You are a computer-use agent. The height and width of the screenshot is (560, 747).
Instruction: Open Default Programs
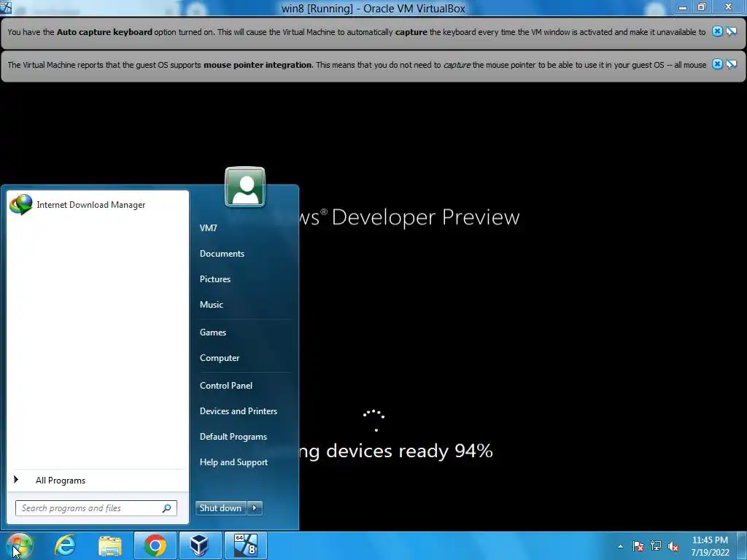coord(233,437)
